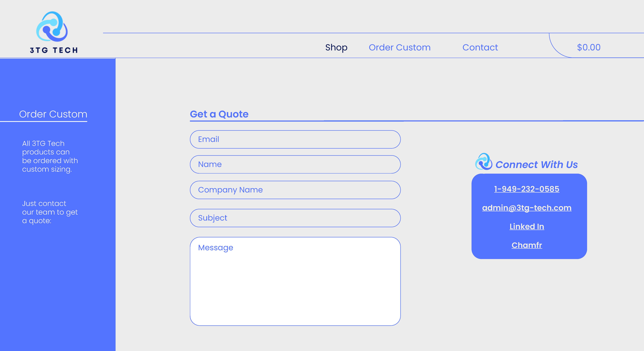
Task: Click the Email input field
Action: click(x=295, y=139)
